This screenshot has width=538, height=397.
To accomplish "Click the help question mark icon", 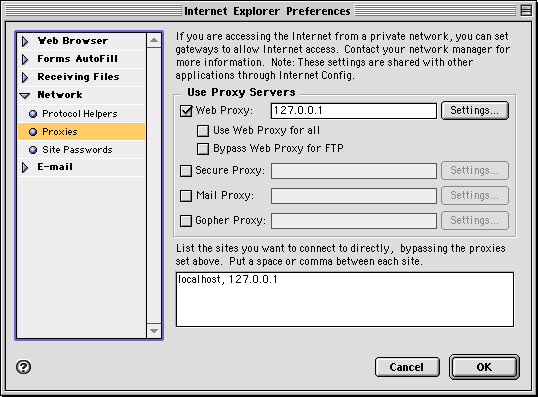I will 23,367.
